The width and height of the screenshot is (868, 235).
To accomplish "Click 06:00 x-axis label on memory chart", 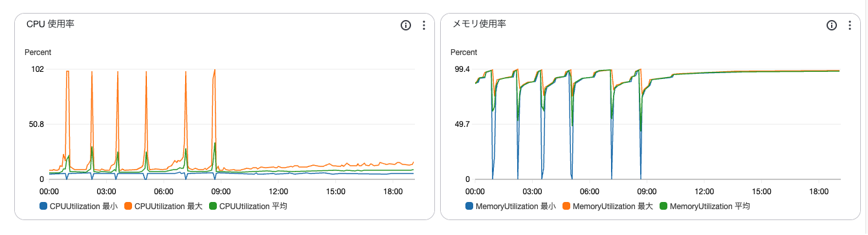I will pyautogui.click(x=590, y=192).
